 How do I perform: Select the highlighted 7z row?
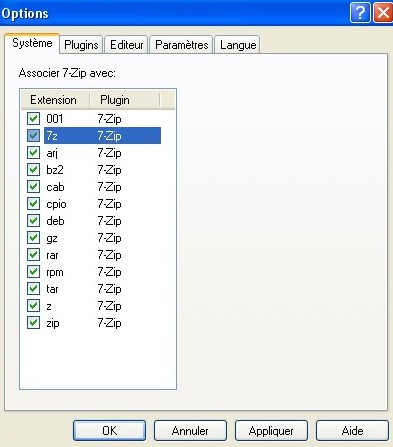pos(102,136)
